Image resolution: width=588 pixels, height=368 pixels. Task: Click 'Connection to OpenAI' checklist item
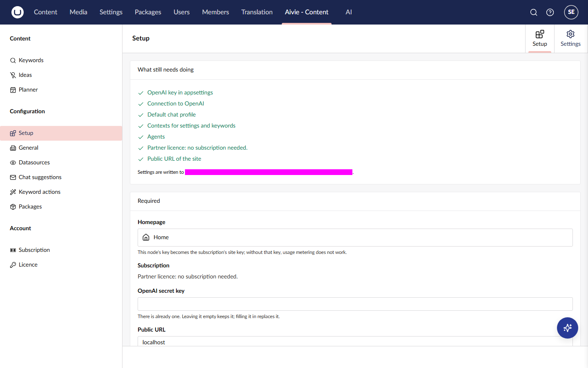point(176,103)
